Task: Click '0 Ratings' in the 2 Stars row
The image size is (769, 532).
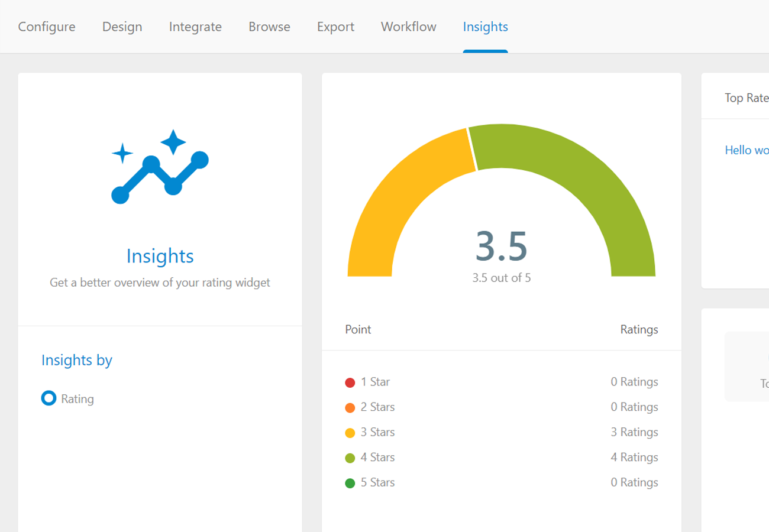Action: coord(634,407)
